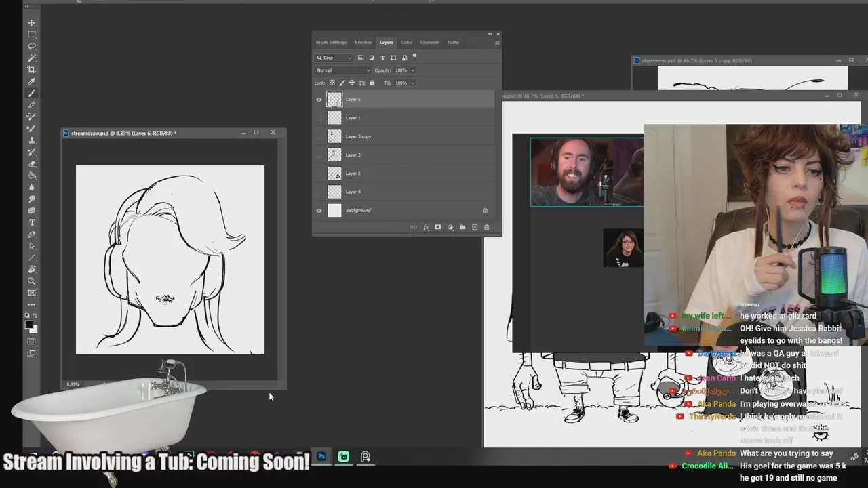
Task: Create new fill or adjustment layer
Action: click(x=450, y=227)
